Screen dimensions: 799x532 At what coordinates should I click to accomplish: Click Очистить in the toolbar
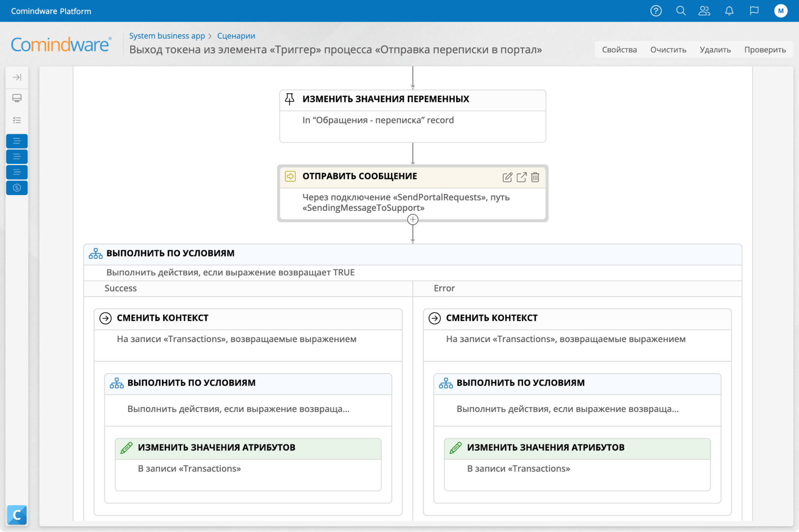[668, 50]
